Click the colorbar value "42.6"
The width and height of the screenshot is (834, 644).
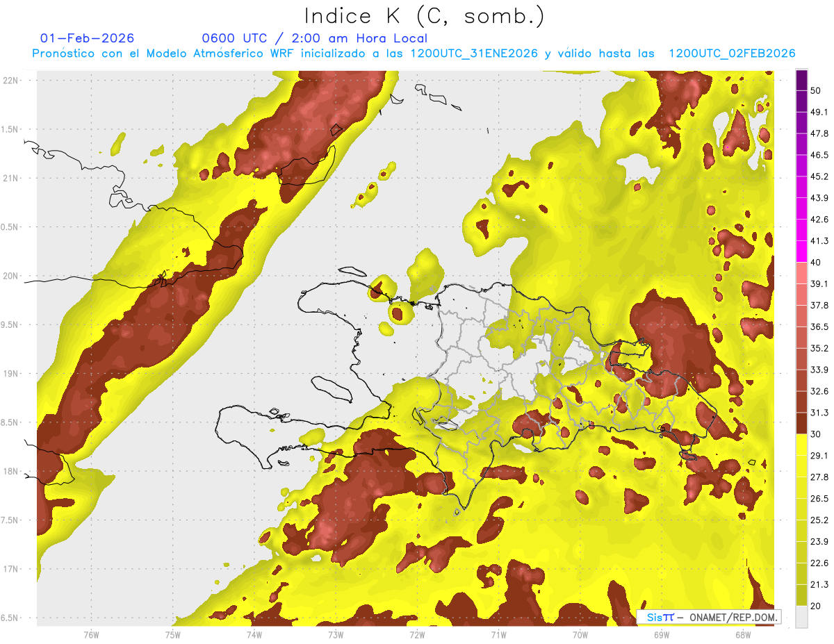[x=819, y=220]
